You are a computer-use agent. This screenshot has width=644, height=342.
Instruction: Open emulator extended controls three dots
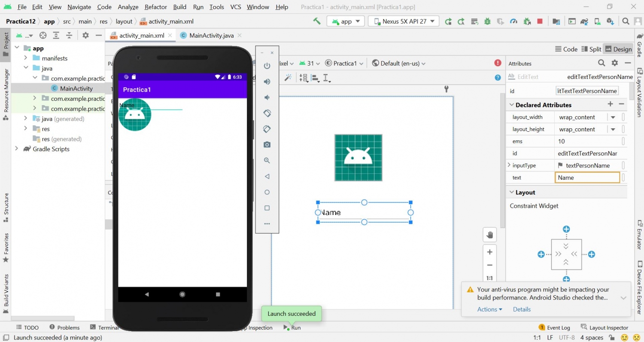267,224
